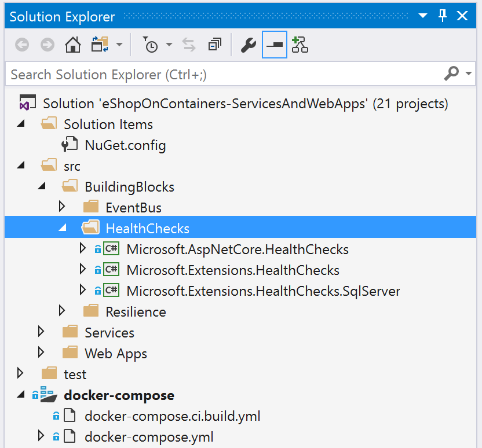Image resolution: width=482 pixels, height=448 pixels.
Task: Click the Solutions and Folders view switch icon
Action: pos(100,45)
